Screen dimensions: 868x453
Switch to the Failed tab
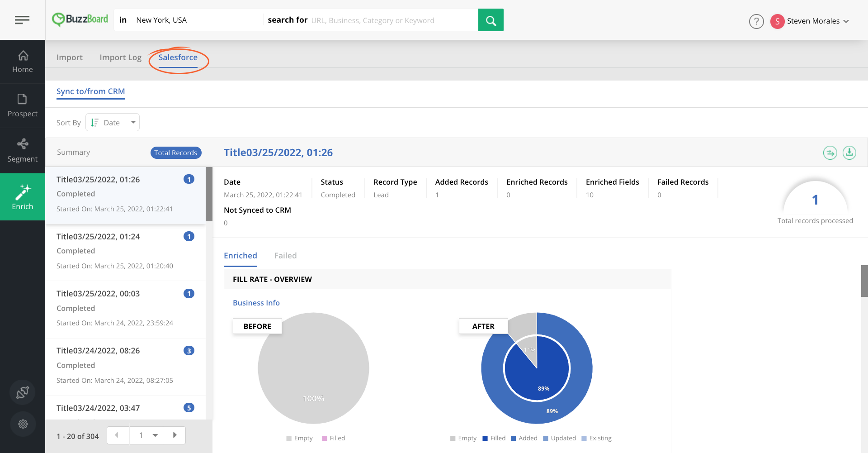pos(286,256)
